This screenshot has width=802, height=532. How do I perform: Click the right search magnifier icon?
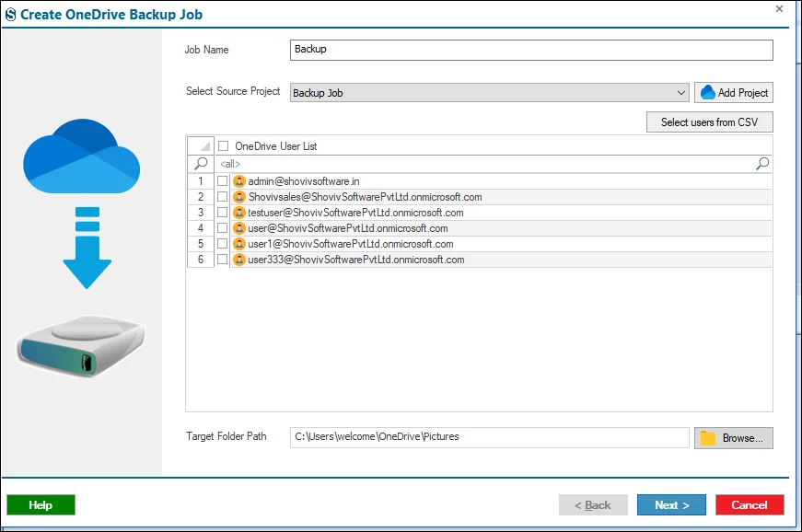[x=762, y=164]
